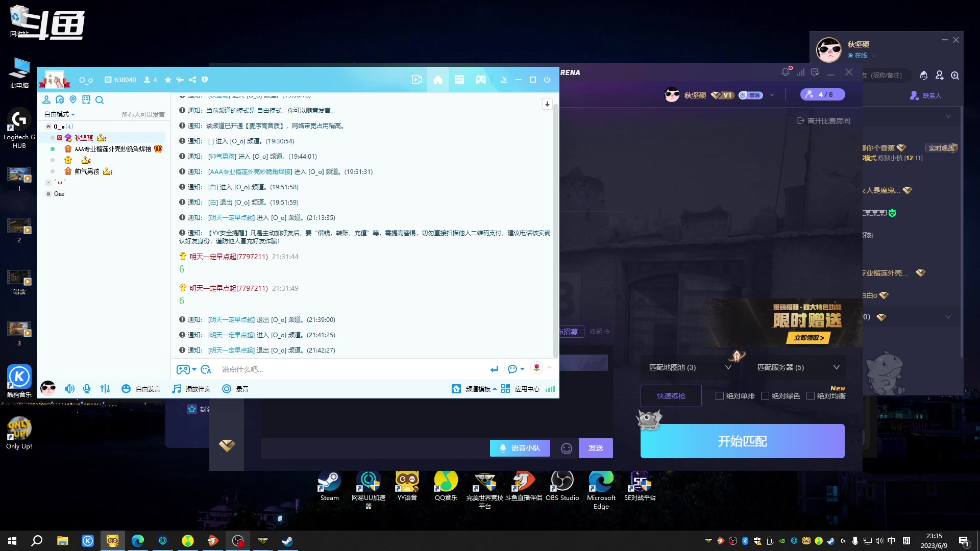Viewport: 980px width, 551px height.
Task: Jump to latest message with down arrow
Action: [547, 104]
